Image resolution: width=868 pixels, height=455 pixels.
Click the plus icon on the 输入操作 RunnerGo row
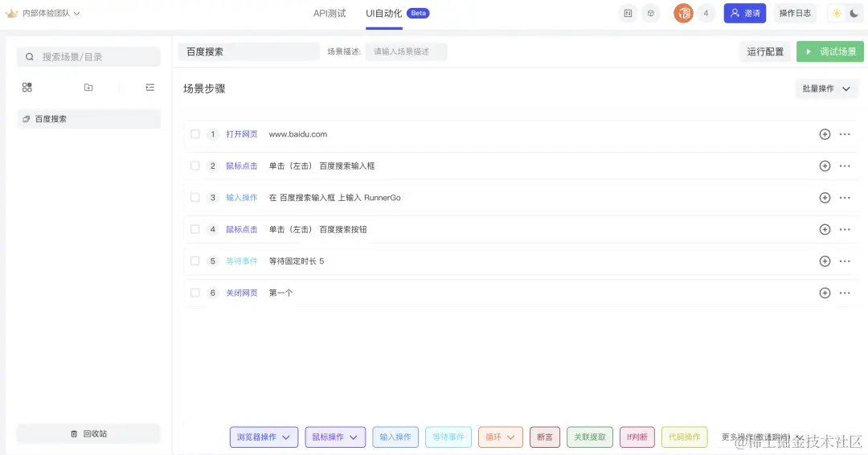point(825,198)
